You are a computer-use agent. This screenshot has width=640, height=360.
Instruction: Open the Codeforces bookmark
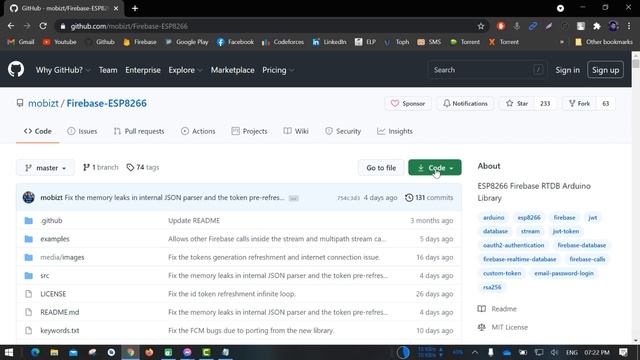(x=283, y=42)
